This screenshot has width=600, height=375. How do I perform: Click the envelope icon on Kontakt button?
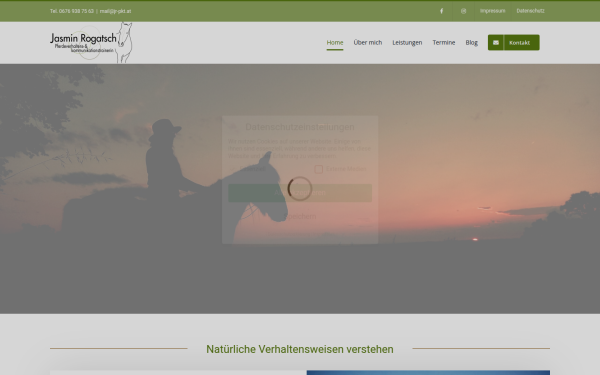click(x=496, y=42)
